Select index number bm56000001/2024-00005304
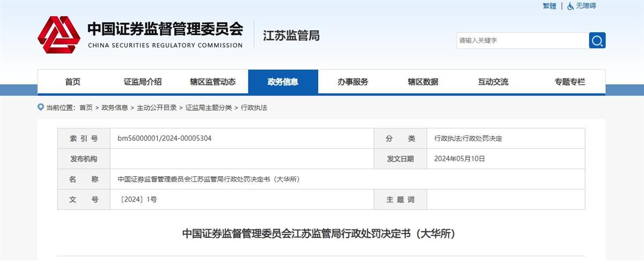644x261 pixels. pos(165,139)
